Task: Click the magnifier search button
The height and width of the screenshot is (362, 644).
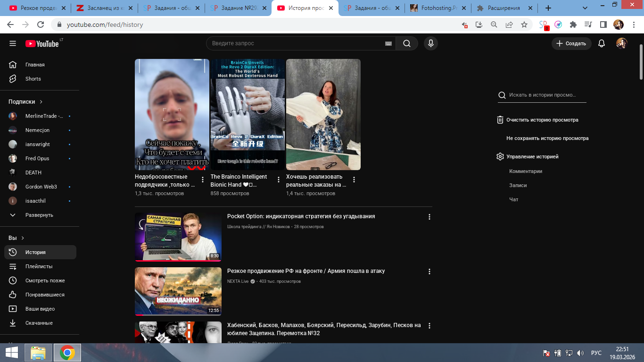Action: (x=406, y=43)
